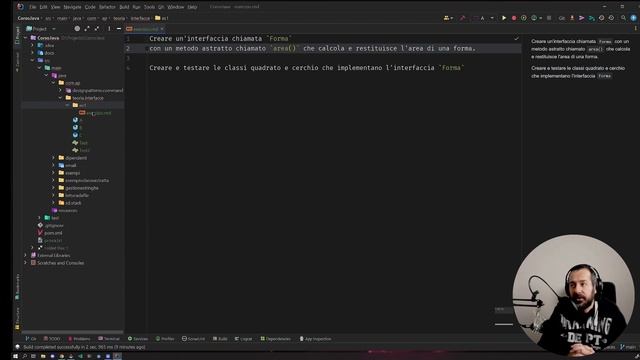Open the Git tool window at the bottom
Image resolution: width=640 pixels, height=360 pixels.
pyautogui.click(x=31, y=339)
